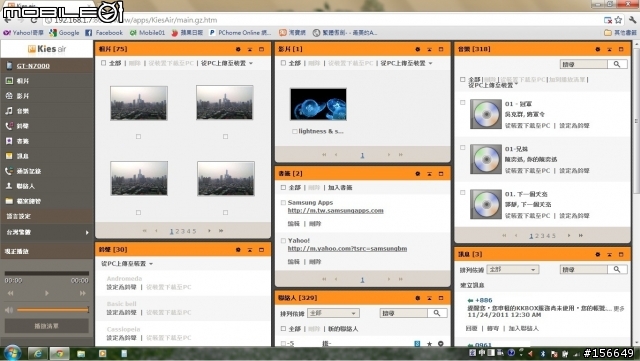The image size is (640, 361).
Task: Go to next page in 相片 pagination
Action: pyautogui.click(x=209, y=231)
